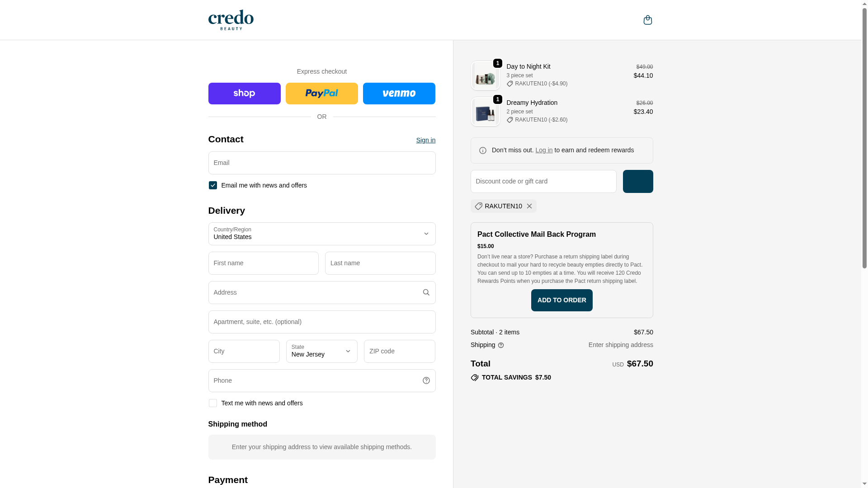Viewport: 868px width, 488px height.
Task: Click the Day to Night Kit thumbnail
Action: click(x=485, y=75)
